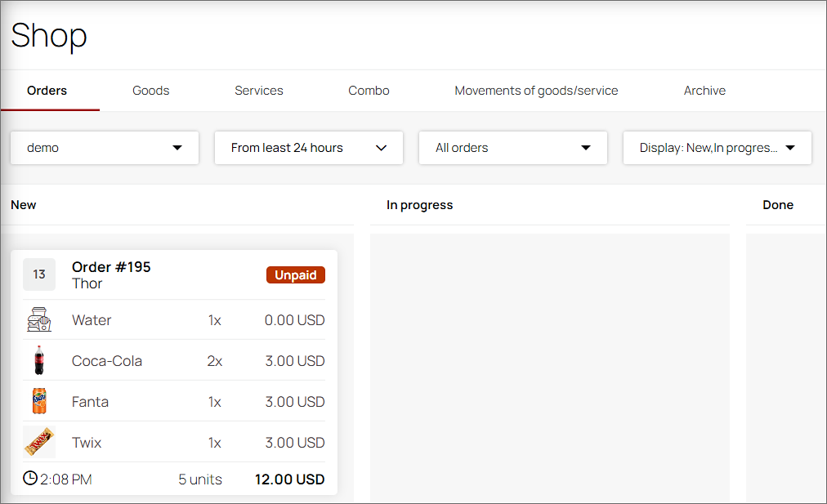
Task: Click the clock icon beside 2:08 PM
Action: tap(30, 478)
